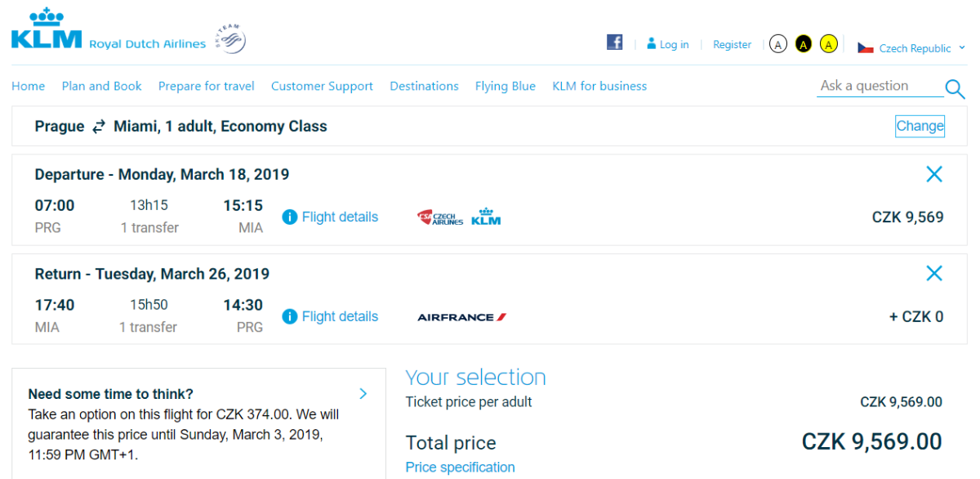Click the Change button for trip
The height and width of the screenshot is (479, 980).
(920, 126)
